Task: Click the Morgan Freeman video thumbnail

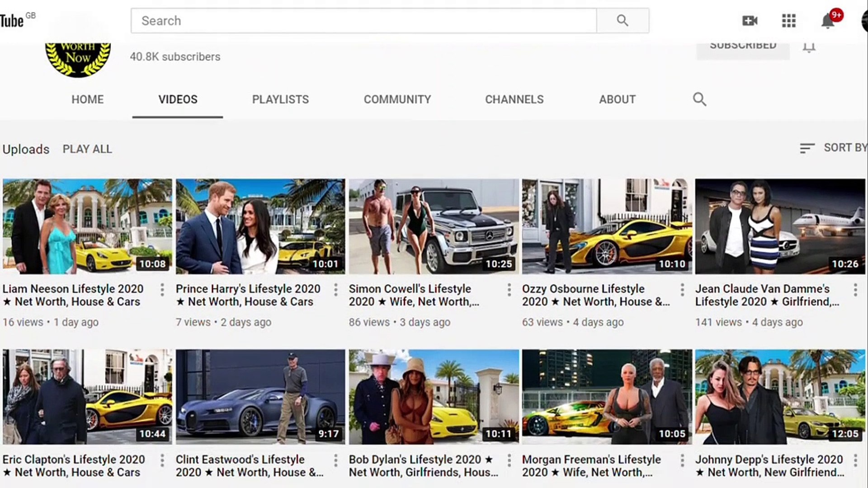Action: pos(607,396)
